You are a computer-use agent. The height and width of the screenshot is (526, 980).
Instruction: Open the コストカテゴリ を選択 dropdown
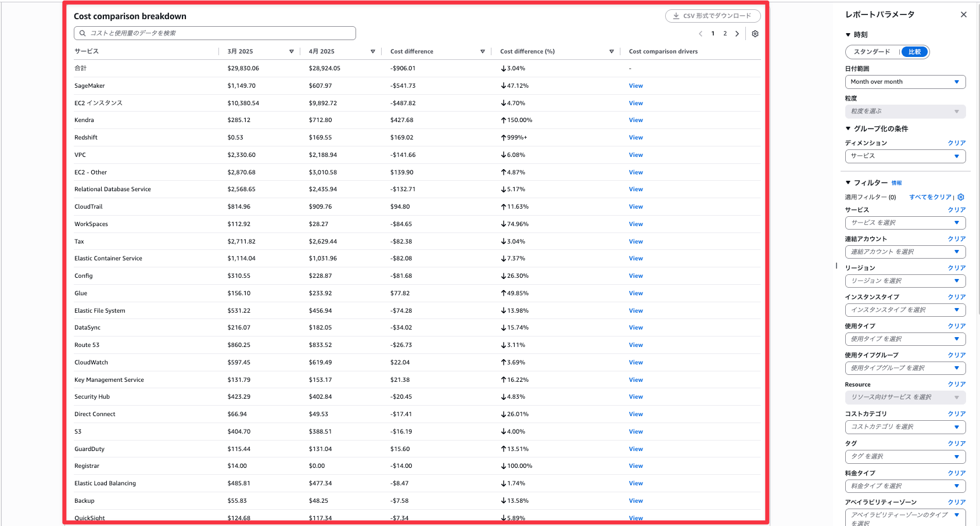click(905, 427)
